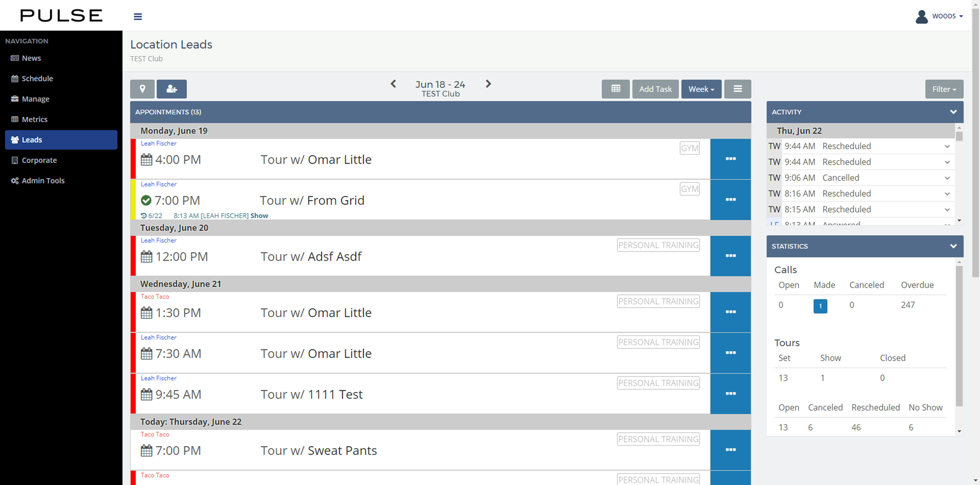Click the Jun 18 - 24 date range label
Viewport: 980px width, 485px height.
(x=440, y=84)
